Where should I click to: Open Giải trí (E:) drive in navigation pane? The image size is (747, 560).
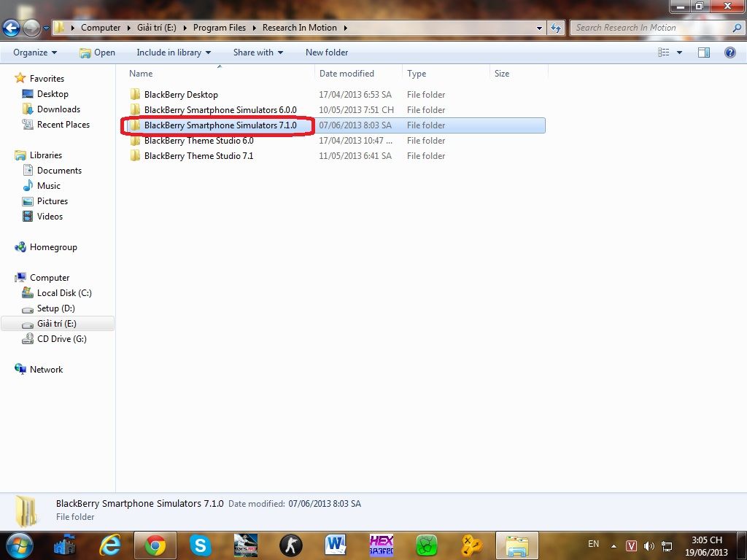click(x=57, y=324)
